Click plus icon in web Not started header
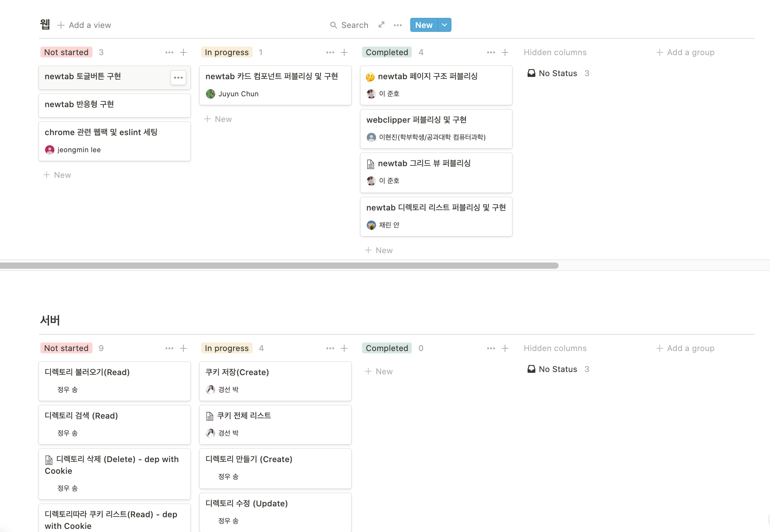The image size is (770, 532). [183, 52]
